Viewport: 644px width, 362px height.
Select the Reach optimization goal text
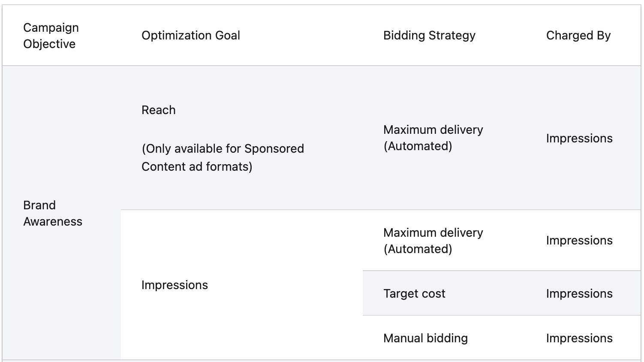[159, 110]
